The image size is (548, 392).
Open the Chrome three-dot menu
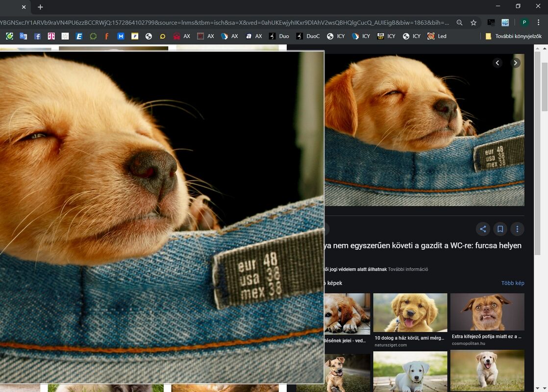pyautogui.click(x=538, y=23)
